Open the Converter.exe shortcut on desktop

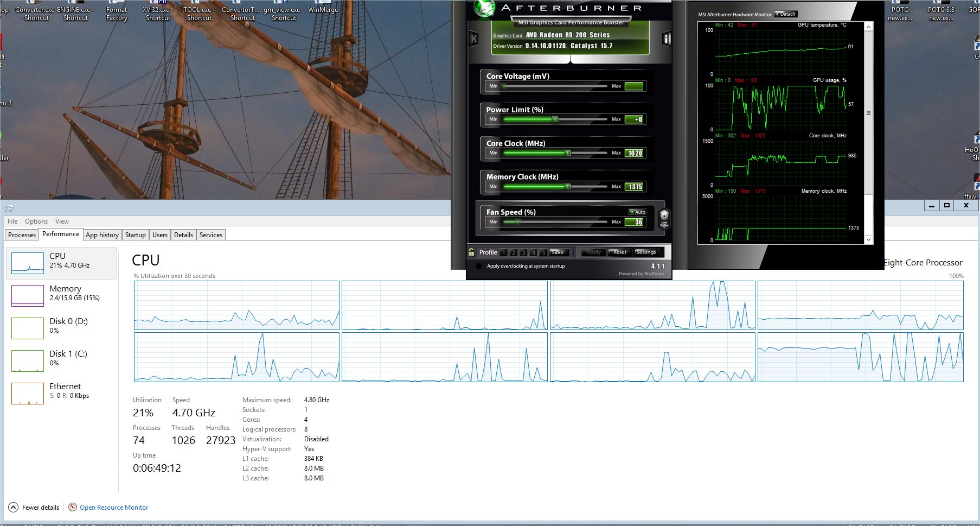(35, 12)
